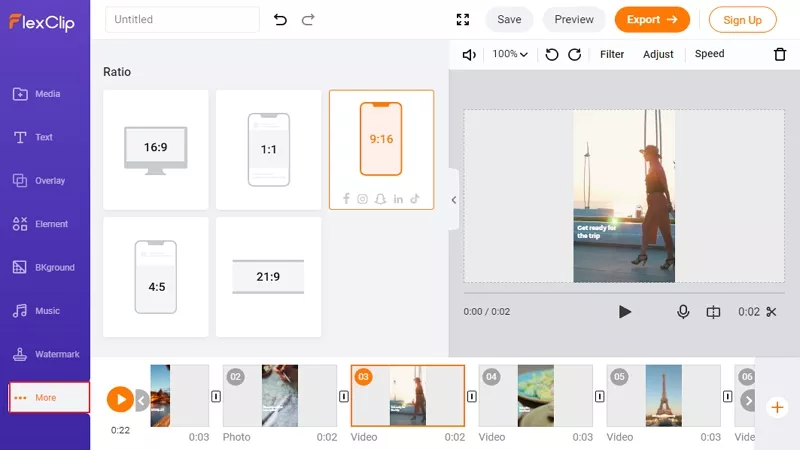The image size is (800, 450).
Task: Click the FlexClip logo
Action: pos(42,22)
